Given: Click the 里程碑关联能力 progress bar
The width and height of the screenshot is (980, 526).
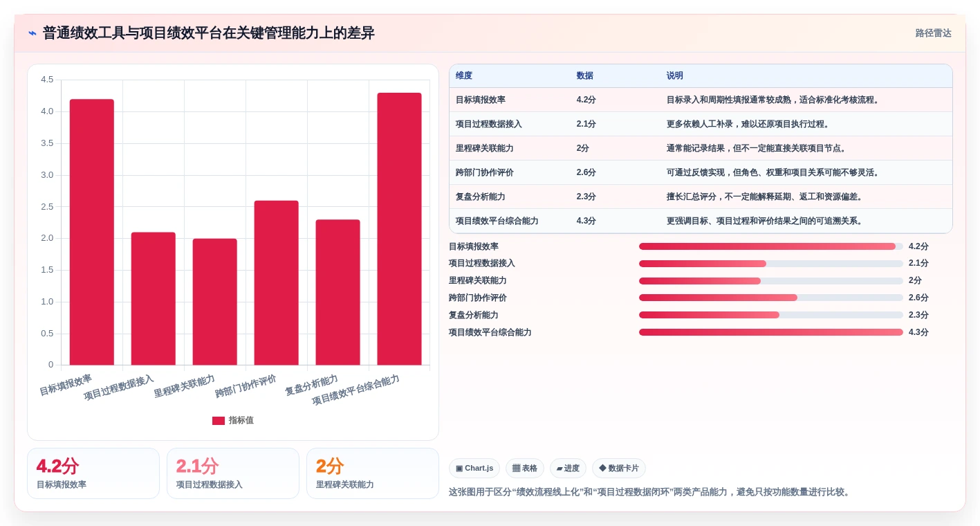Looking at the screenshot, I should (771, 281).
